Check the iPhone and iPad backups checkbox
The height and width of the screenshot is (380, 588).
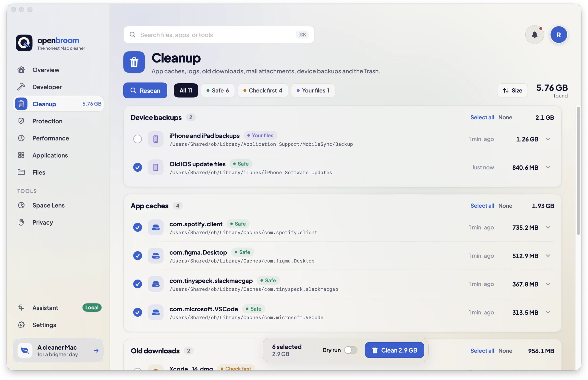tap(138, 139)
